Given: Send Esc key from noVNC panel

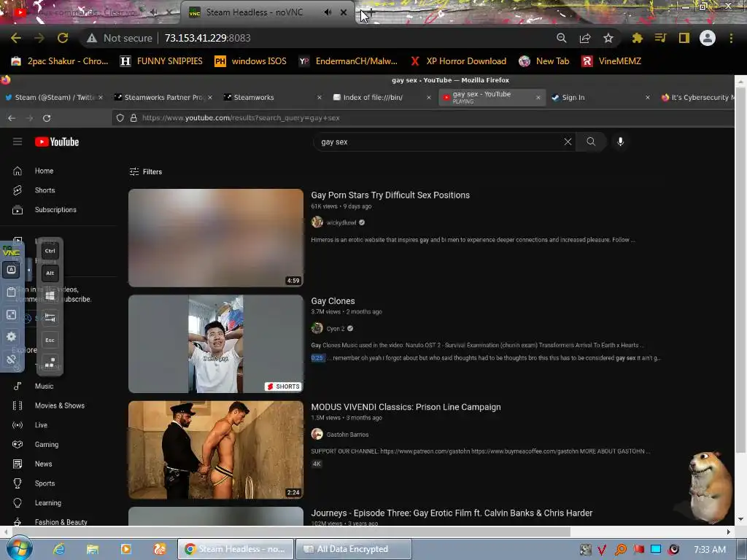Looking at the screenshot, I should 50,340.
